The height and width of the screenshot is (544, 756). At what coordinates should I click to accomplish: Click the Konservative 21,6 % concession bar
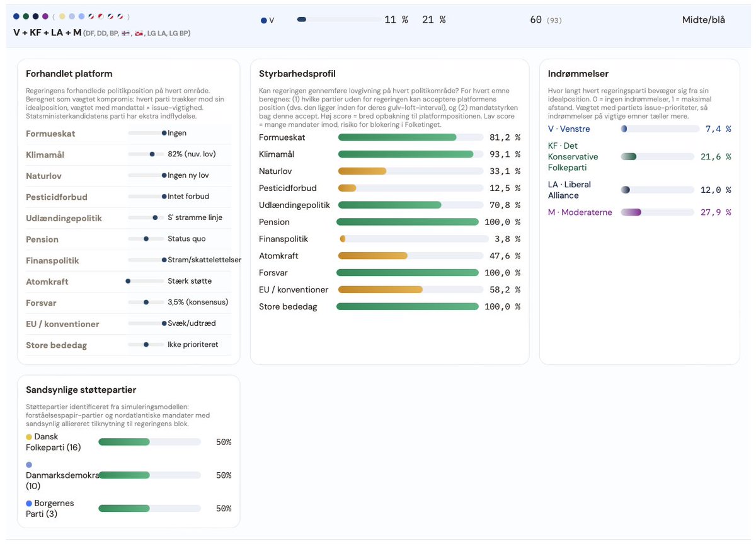tap(657, 157)
